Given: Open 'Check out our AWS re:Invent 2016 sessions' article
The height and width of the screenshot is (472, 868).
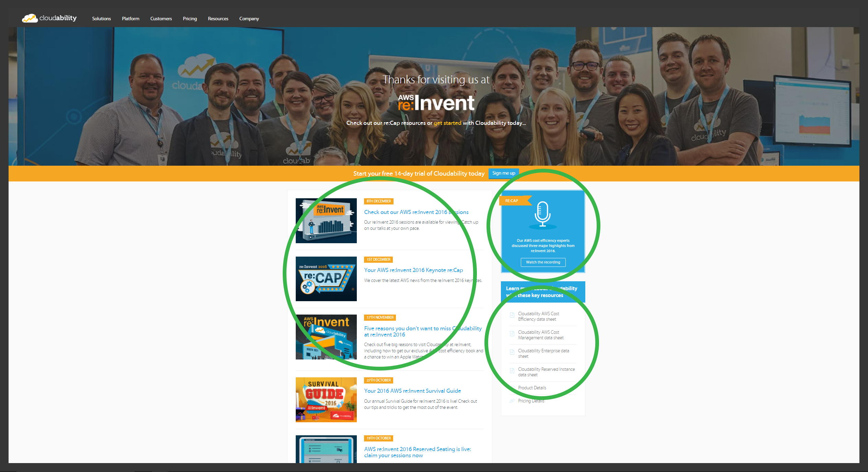Looking at the screenshot, I should 416,212.
